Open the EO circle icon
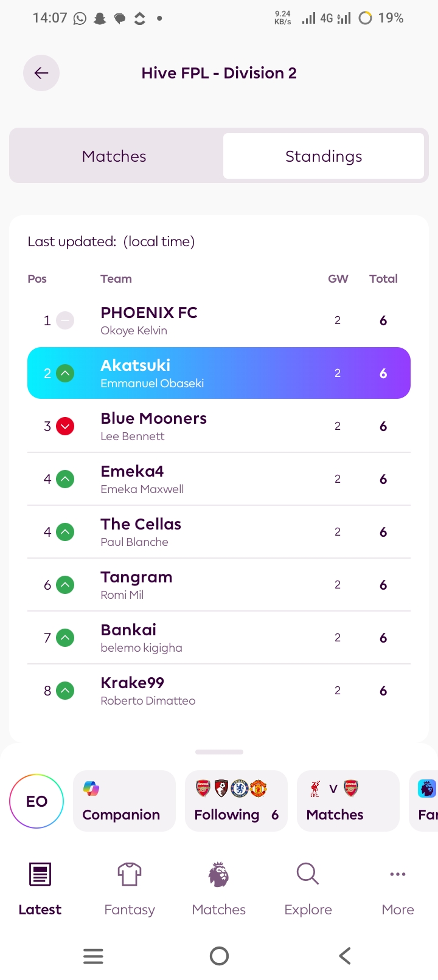 tap(36, 801)
